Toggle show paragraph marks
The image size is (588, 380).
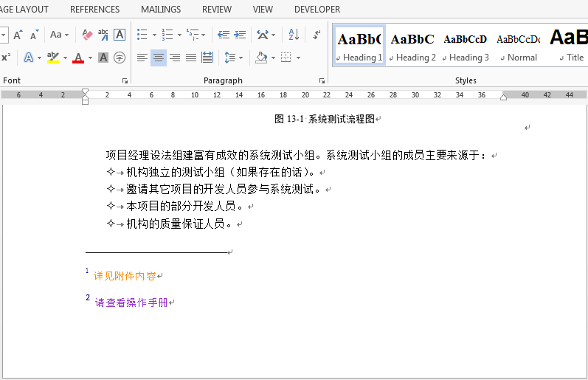317,35
